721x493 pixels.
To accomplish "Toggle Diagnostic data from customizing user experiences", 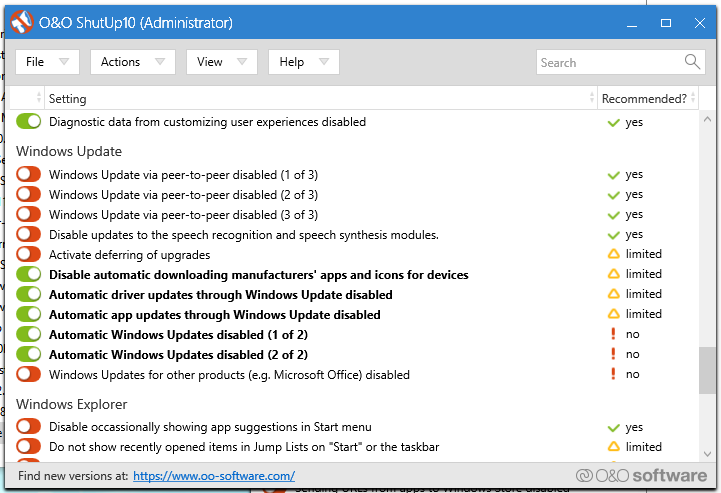I will pos(29,121).
